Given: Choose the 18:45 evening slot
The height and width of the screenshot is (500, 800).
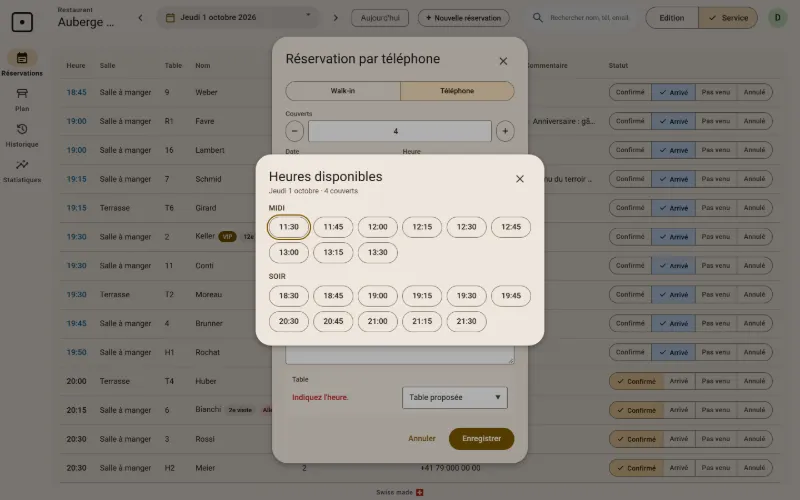Looking at the screenshot, I should (333, 296).
